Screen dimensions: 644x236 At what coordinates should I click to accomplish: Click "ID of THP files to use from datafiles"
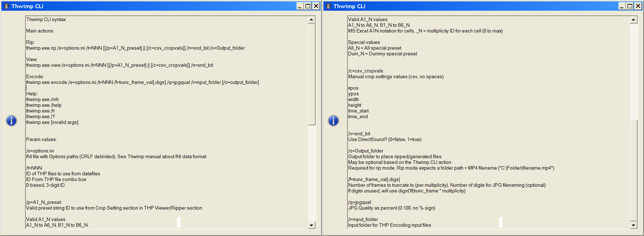click(x=63, y=174)
